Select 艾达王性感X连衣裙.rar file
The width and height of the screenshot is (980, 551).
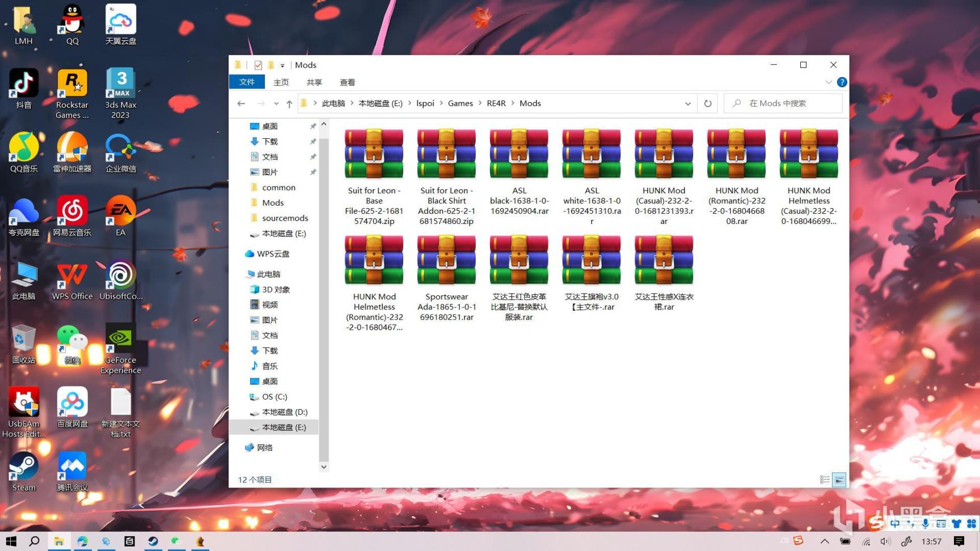(664, 273)
